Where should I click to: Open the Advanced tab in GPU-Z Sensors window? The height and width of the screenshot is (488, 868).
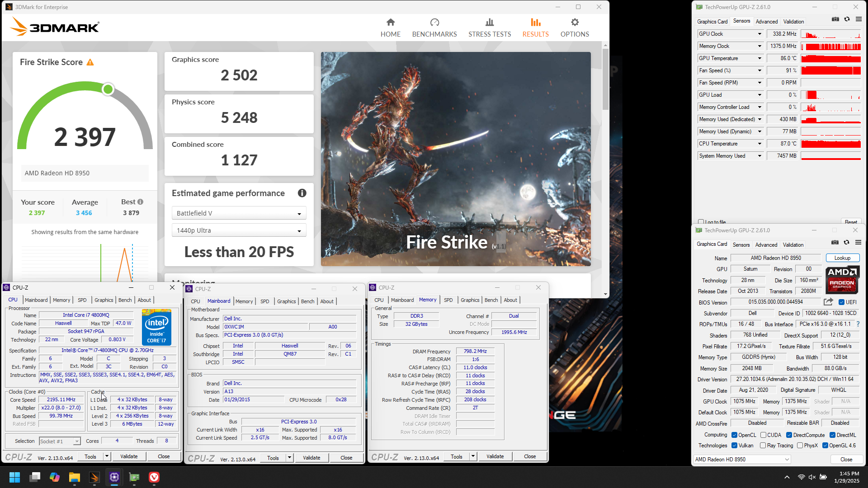coord(767,22)
